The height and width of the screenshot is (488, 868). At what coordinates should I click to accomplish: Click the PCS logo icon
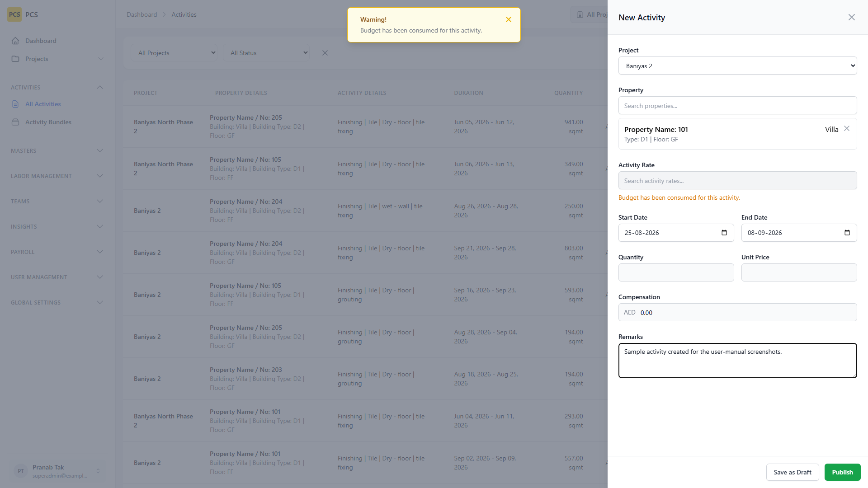click(x=14, y=14)
